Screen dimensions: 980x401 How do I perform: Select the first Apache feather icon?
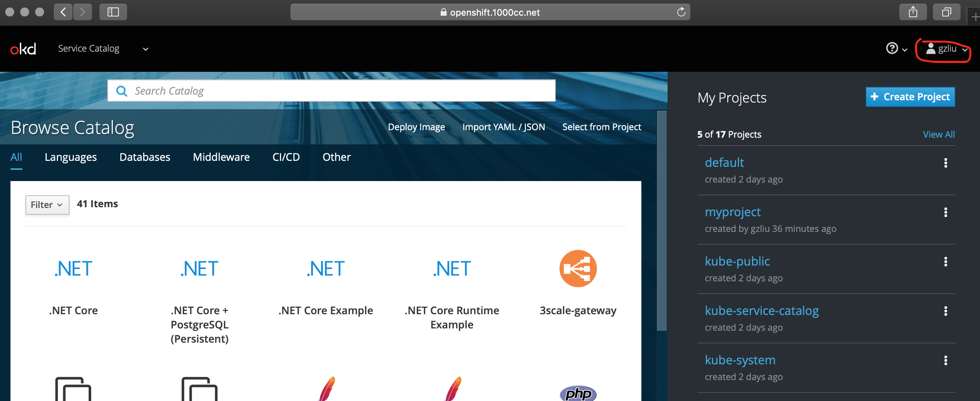(x=326, y=388)
